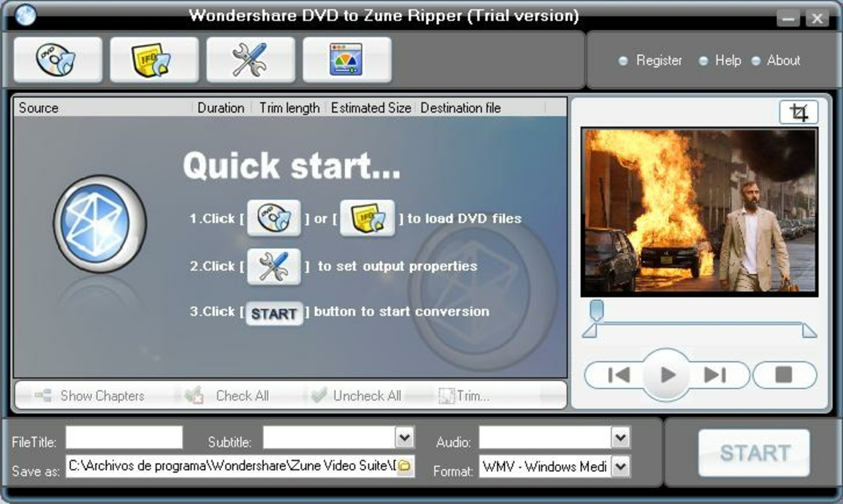Image resolution: width=843 pixels, height=504 pixels.
Task: Open the Subtitle dropdown
Action: (x=404, y=437)
